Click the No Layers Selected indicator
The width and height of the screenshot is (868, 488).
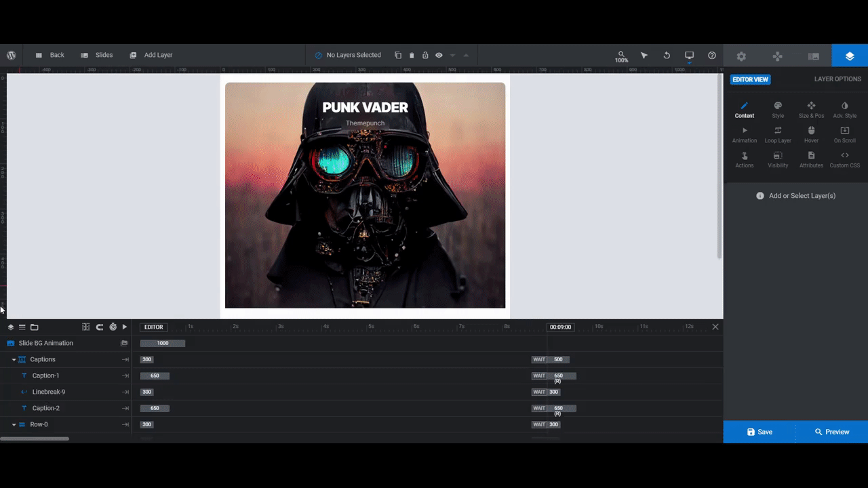(348, 55)
